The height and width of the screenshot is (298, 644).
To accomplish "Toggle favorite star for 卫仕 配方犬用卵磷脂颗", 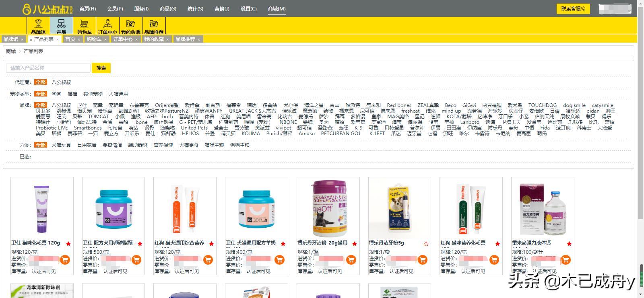I will pyautogui.click(x=140, y=244).
